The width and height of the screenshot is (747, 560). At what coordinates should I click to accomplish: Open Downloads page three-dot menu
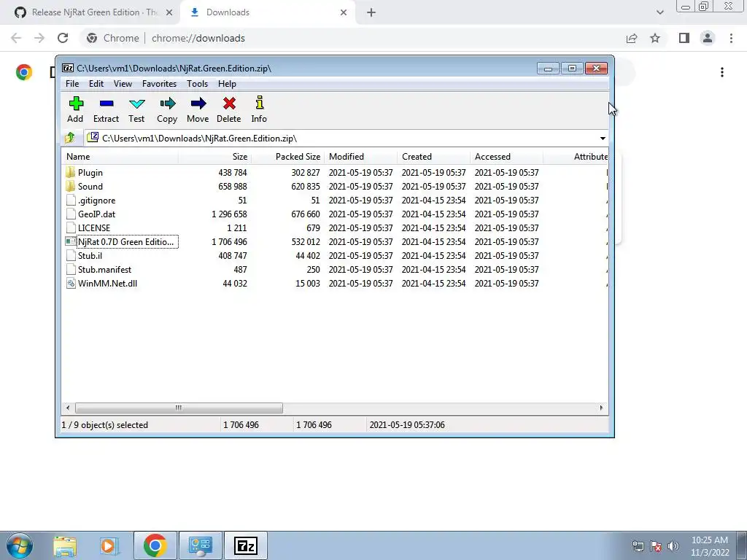coord(722,72)
